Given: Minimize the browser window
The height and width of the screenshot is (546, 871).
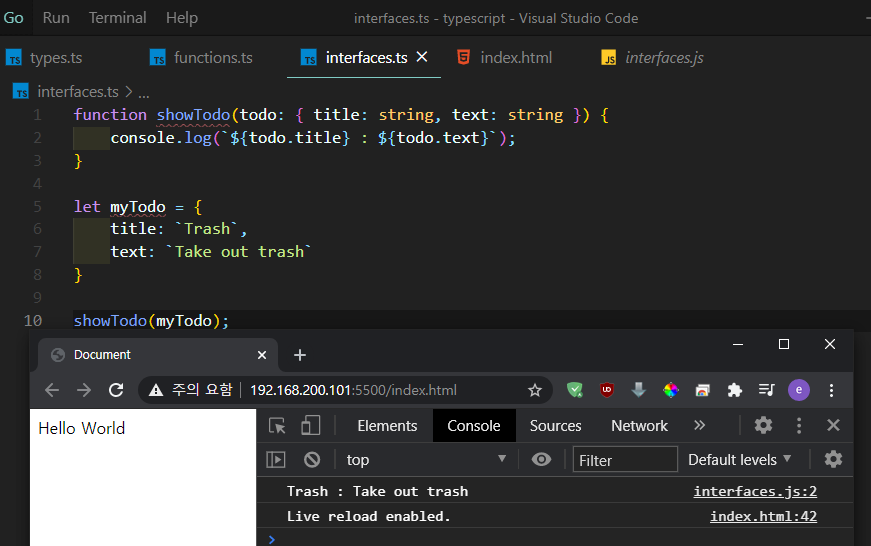Looking at the screenshot, I should (x=738, y=344).
